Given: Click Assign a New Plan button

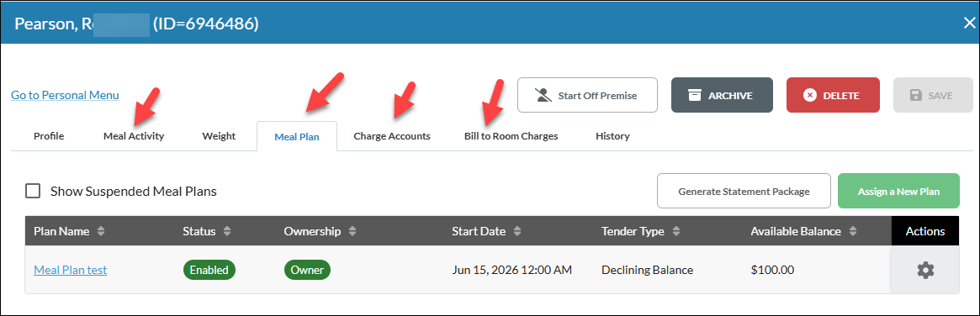Looking at the screenshot, I should point(898,191).
